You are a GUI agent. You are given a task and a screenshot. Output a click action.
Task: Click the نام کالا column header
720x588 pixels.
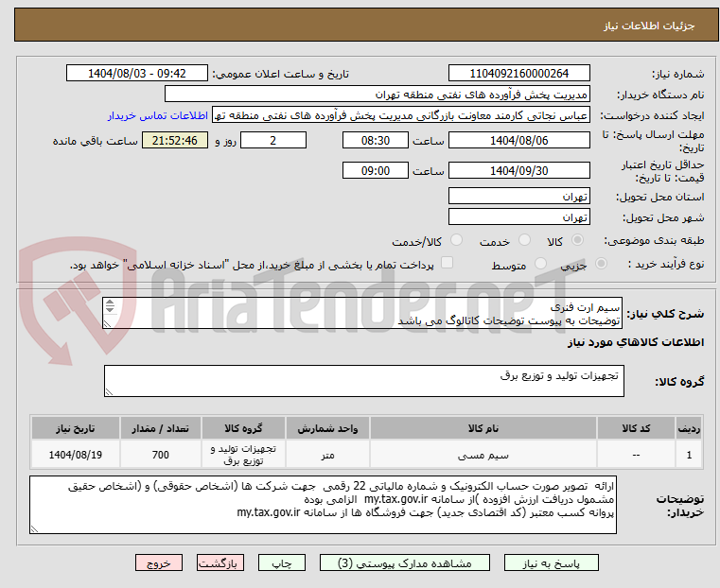(483, 428)
